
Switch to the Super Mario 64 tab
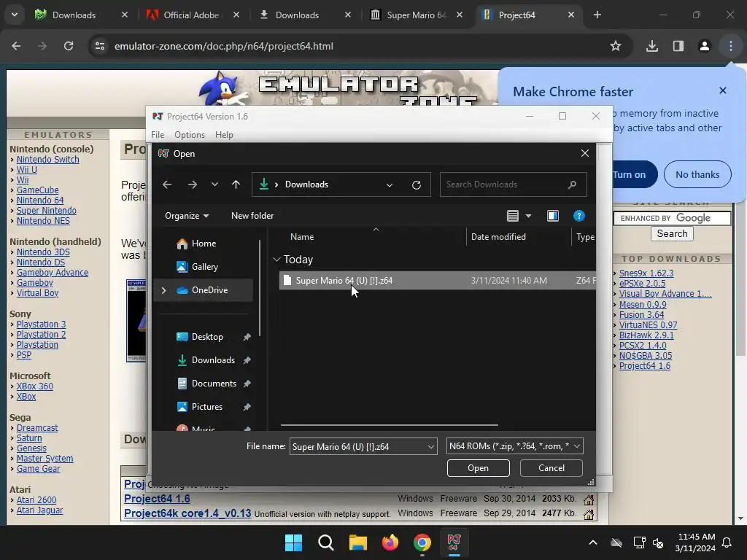pos(416,15)
